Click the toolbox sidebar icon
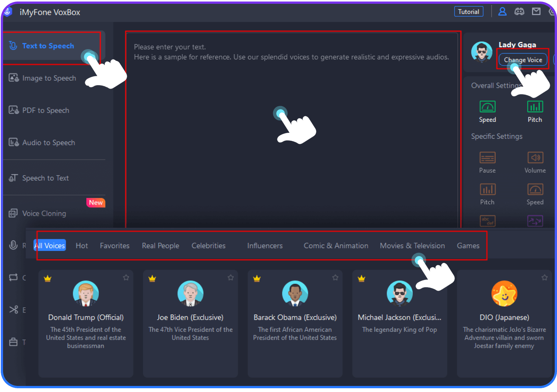 [x=13, y=342]
